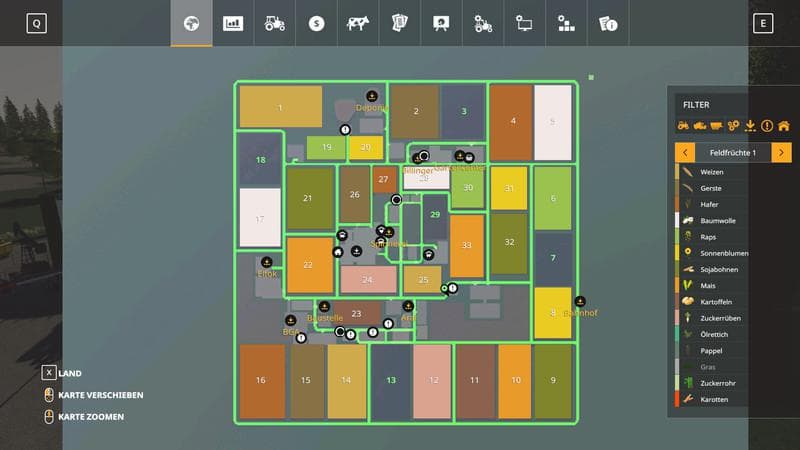Image resolution: width=800 pixels, height=450 pixels.
Task: Select field 18 on the map
Action: point(260,159)
